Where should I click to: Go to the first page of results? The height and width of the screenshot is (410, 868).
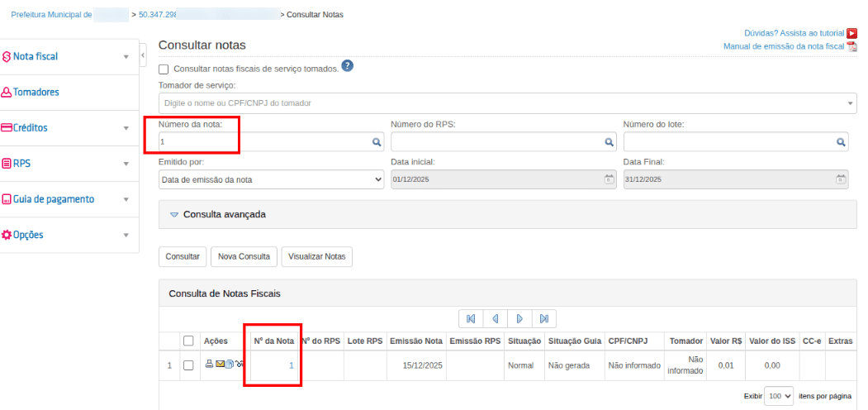click(471, 318)
